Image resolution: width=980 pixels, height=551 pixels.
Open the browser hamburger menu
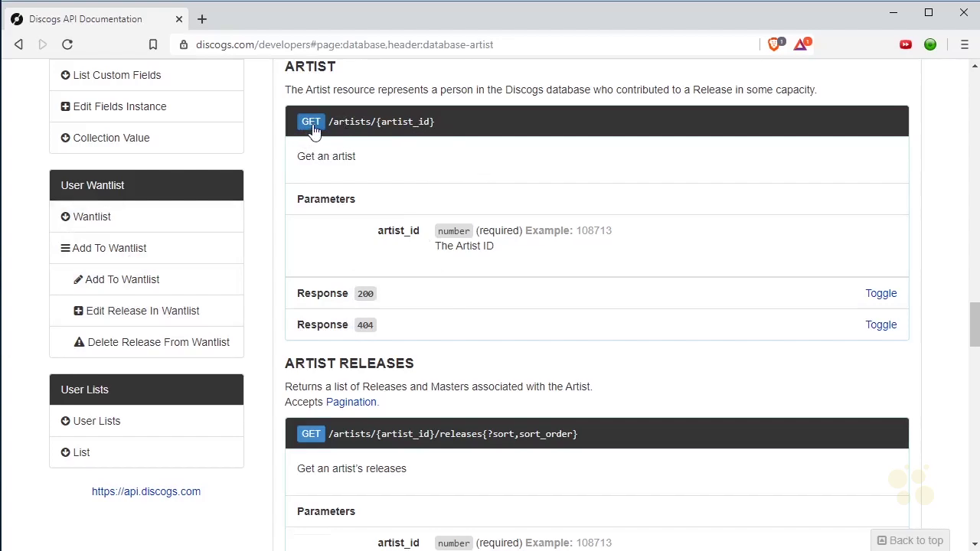(964, 44)
